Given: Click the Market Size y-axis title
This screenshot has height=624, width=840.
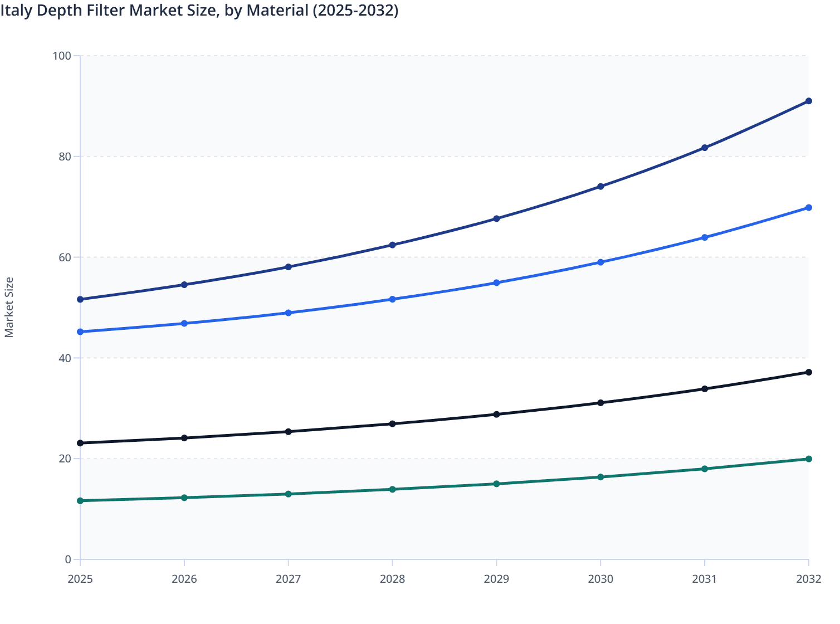Looking at the screenshot, I should pyautogui.click(x=9, y=308).
